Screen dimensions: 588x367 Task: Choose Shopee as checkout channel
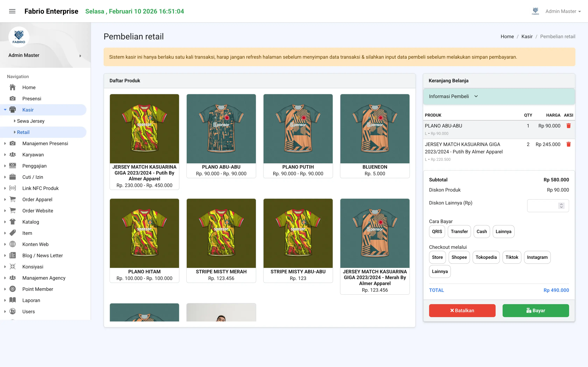tap(459, 257)
